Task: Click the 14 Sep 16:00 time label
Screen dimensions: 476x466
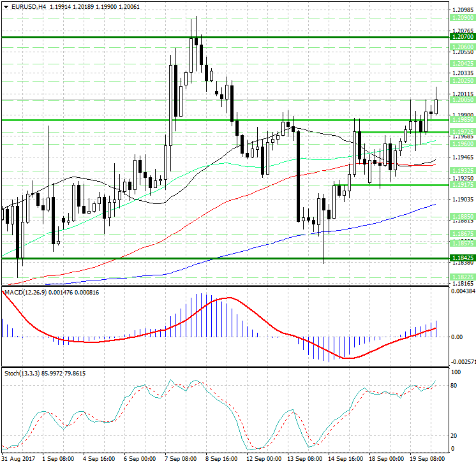Action: tap(345, 459)
